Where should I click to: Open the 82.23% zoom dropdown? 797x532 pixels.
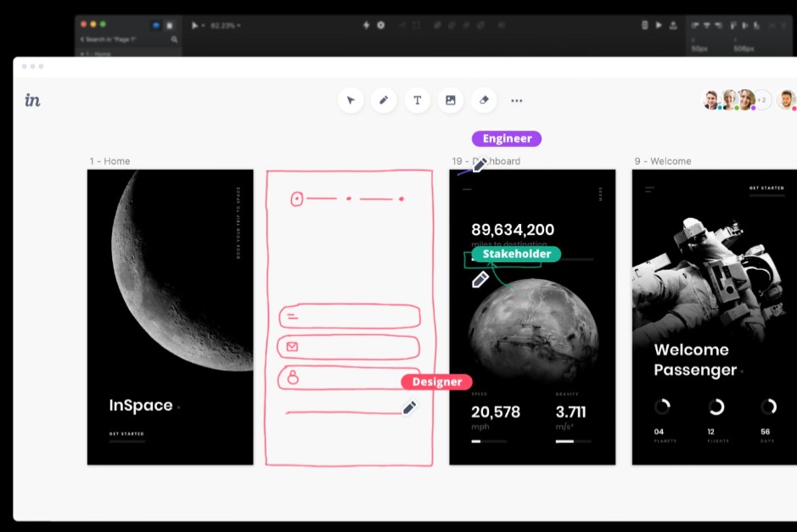pyautogui.click(x=223, y=25)
